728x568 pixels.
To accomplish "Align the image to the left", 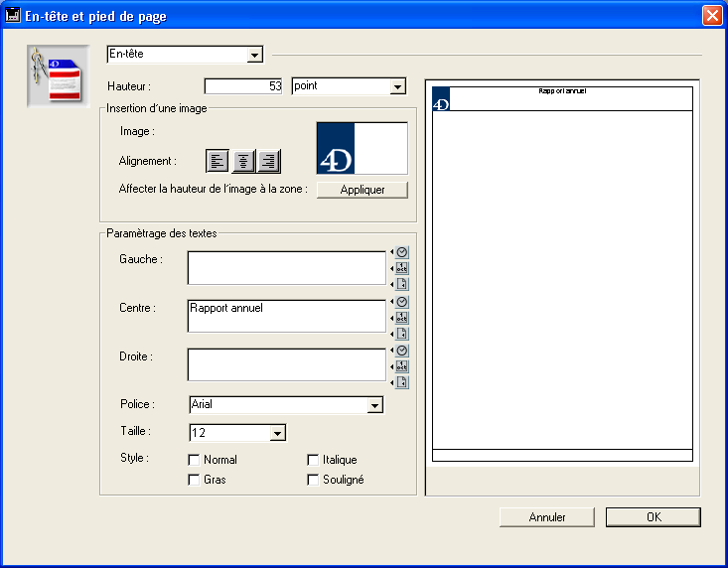I will (218, 161).
